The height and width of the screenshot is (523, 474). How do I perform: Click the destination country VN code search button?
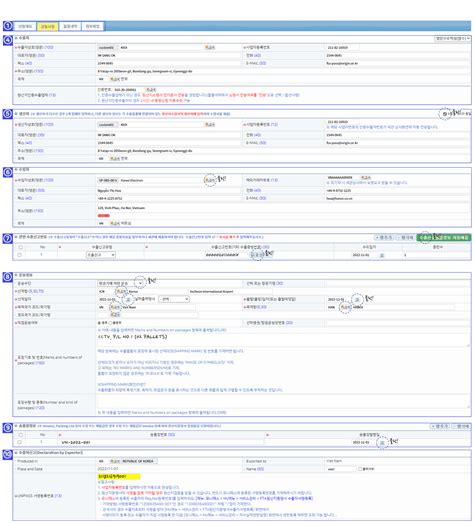(115, 307)
